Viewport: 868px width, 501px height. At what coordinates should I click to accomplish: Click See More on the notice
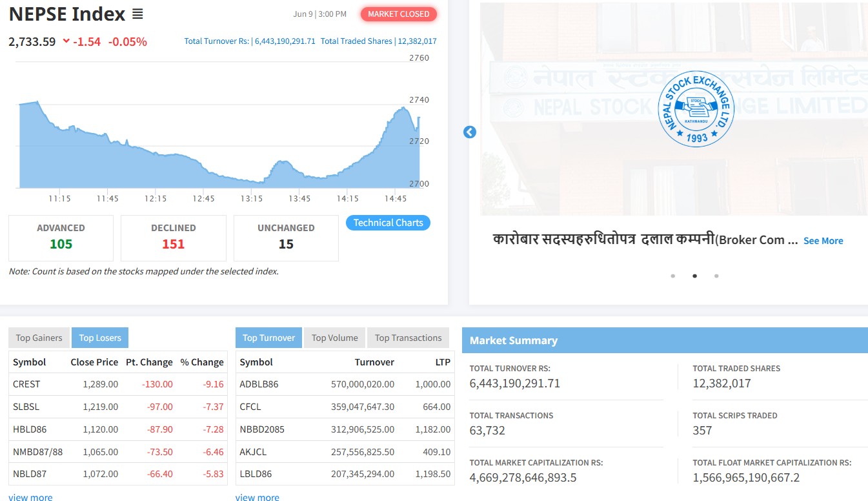(x=823, y=241)
